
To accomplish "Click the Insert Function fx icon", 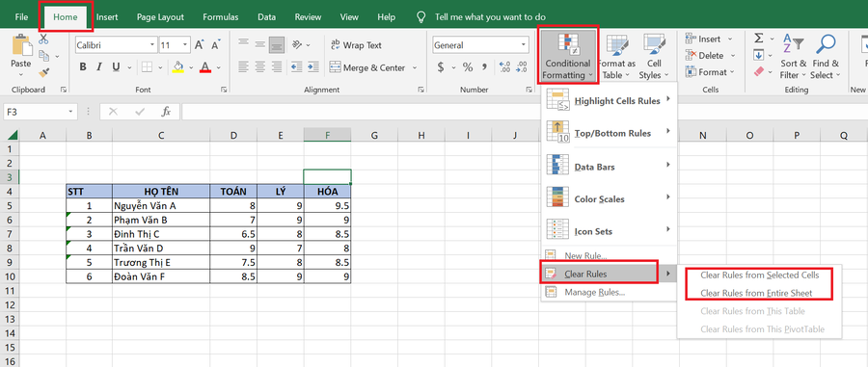I will [x=166, y=112].
